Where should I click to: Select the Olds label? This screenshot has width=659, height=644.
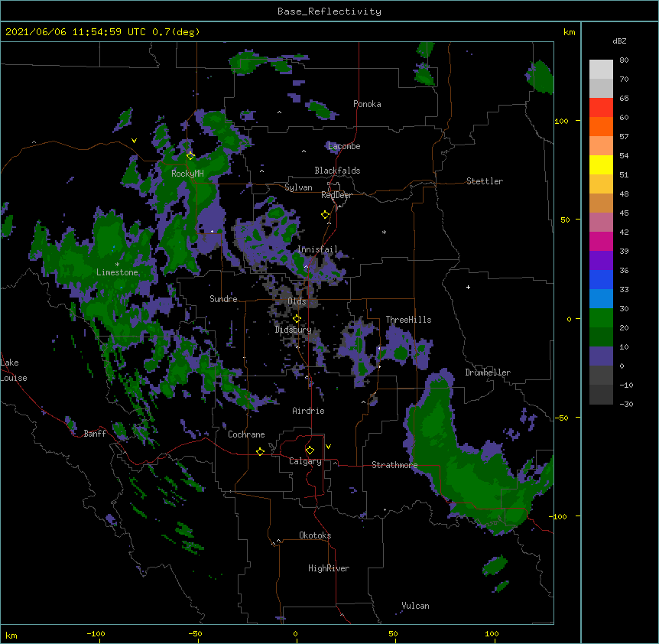pyautogui.click(x=297, y=301)
